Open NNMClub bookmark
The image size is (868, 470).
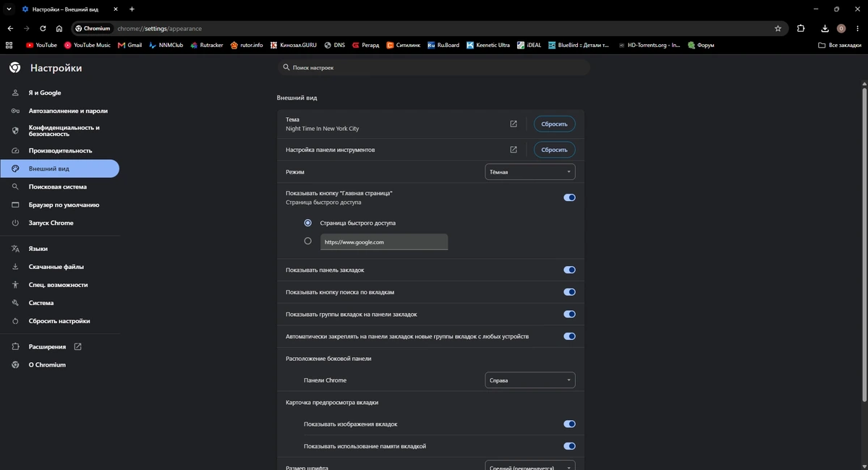[x=166, y=45]
